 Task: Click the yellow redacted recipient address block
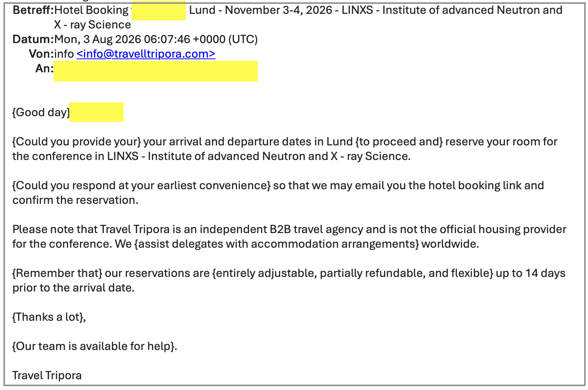(x=155, y=71)
